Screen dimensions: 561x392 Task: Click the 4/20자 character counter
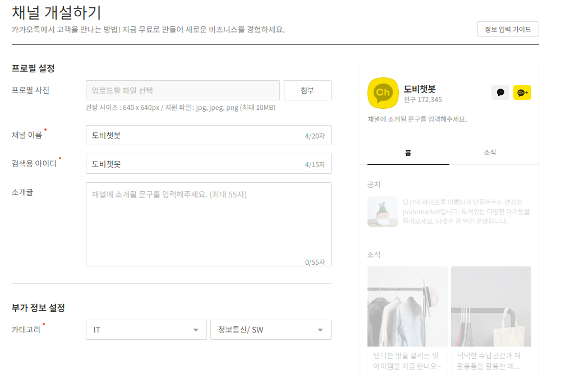pyautogui.click(x=315, y=136)
